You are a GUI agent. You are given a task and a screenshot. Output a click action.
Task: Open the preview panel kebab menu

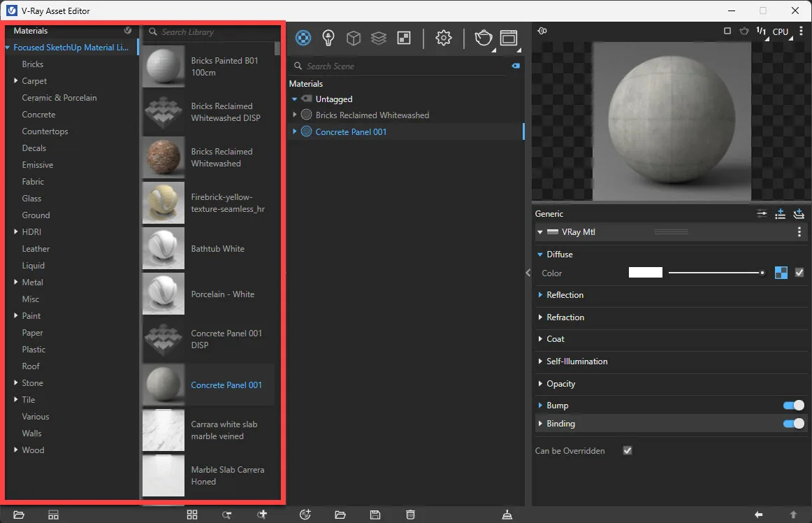[x=799, y=31]
